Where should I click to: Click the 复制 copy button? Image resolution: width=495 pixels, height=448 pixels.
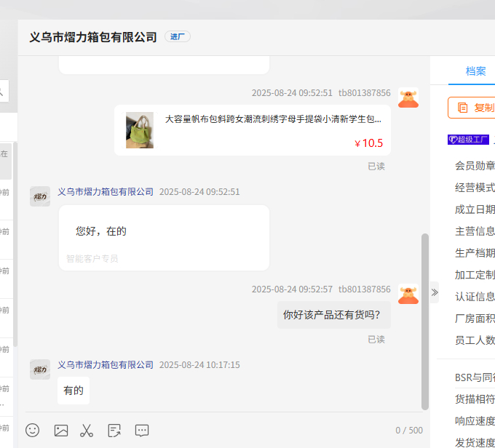(x=475, y=108)
